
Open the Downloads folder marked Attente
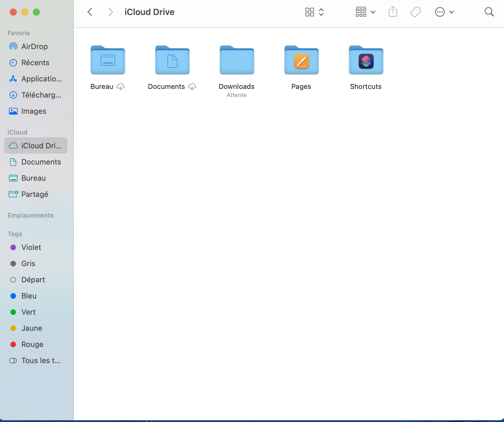[x=237, y=61]
